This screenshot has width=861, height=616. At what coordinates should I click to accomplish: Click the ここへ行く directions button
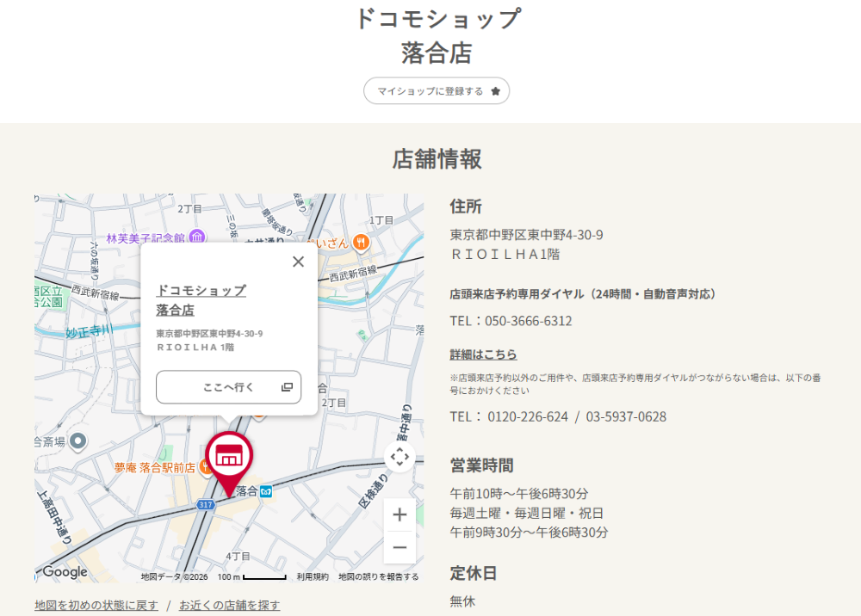(x=228, y=387)
